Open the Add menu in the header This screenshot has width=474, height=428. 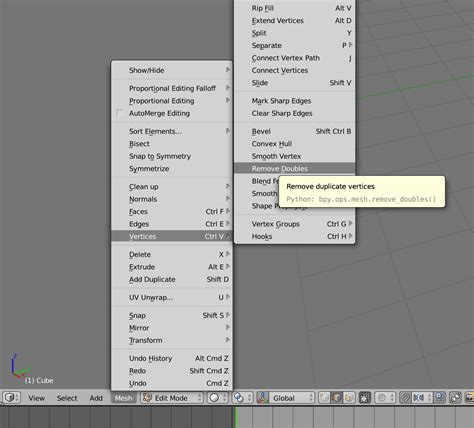96,398
